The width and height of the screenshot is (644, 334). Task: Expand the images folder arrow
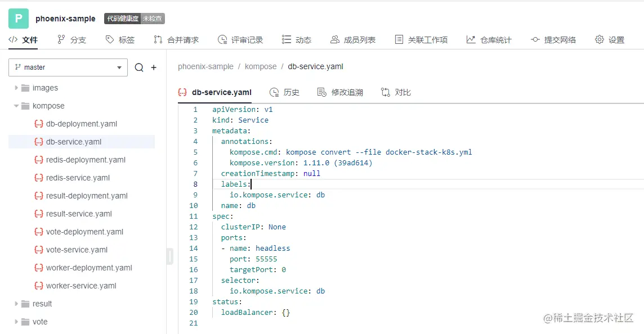point(16,88)
